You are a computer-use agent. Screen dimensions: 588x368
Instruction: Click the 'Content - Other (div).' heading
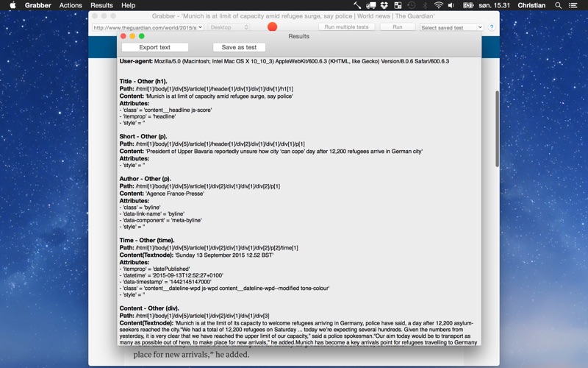tap(149, 308)
